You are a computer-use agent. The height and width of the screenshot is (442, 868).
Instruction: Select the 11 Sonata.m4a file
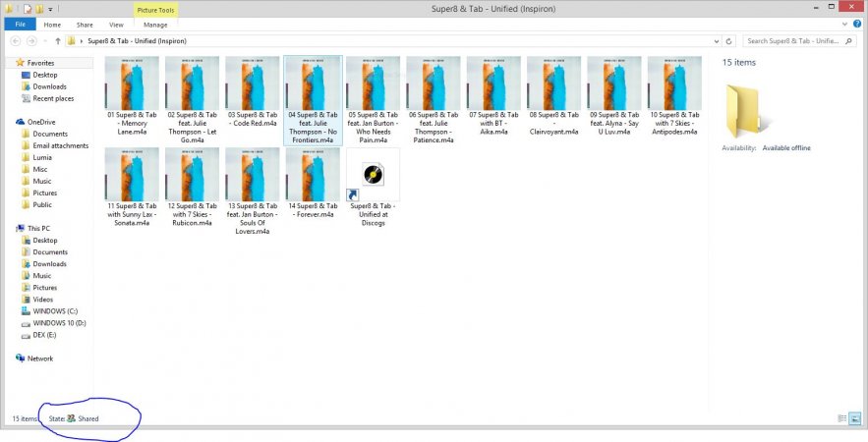(132, 187)
